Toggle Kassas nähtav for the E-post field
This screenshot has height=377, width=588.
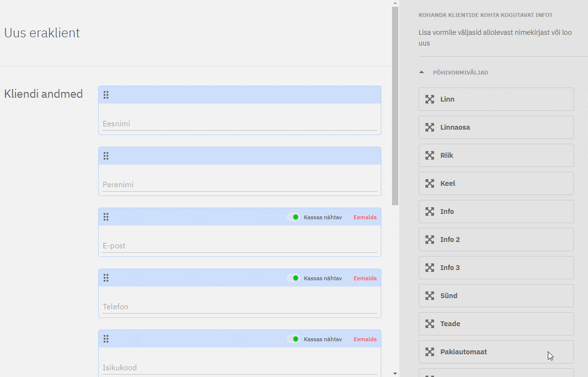click(x=293, y=217)
